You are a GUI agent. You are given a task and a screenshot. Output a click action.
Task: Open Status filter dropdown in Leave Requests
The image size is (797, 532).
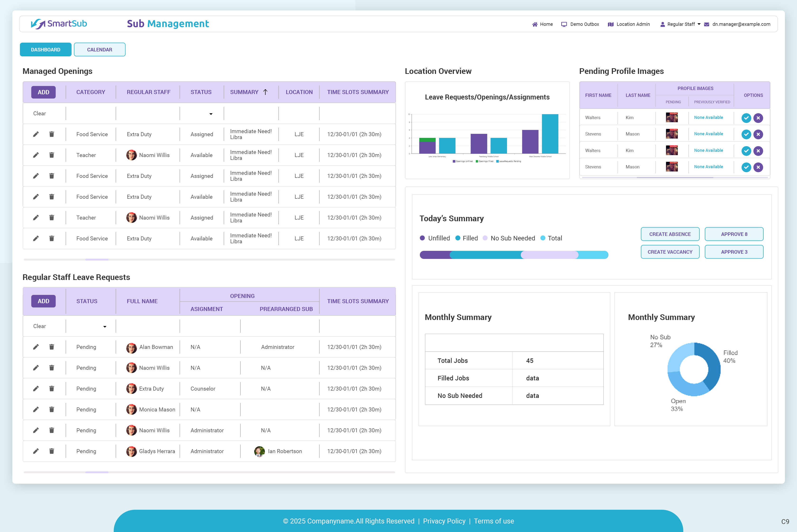pyautogui.click(x=104, y=326)
